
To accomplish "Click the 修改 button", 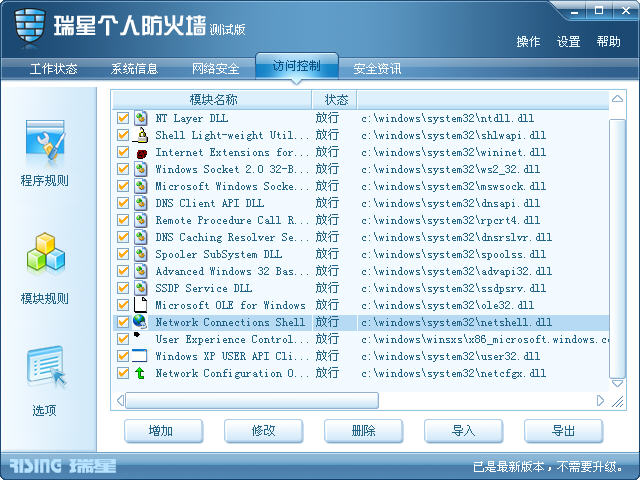I will point(263,431).
